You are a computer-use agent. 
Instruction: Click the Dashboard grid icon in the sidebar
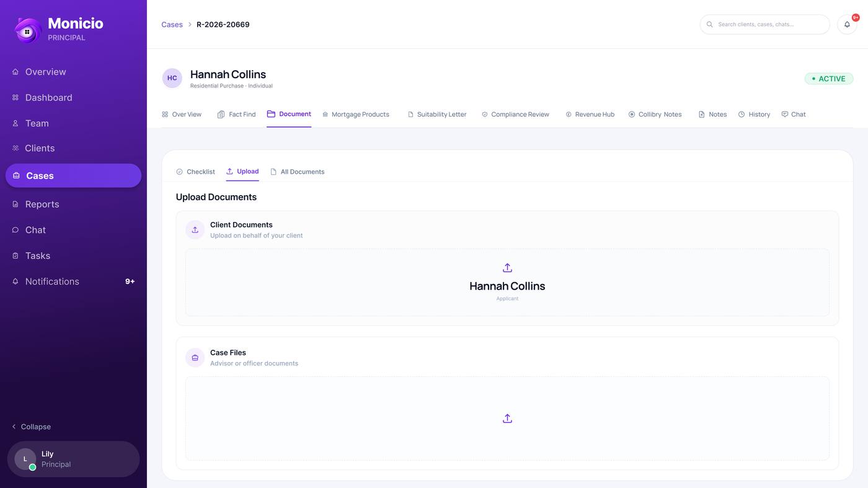coord(15,97)
